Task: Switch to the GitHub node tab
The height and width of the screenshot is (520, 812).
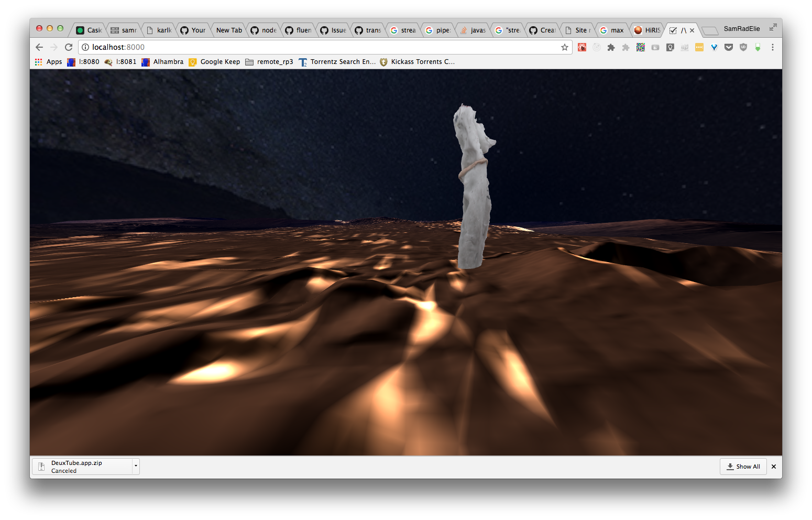Action: coord(264,30)
